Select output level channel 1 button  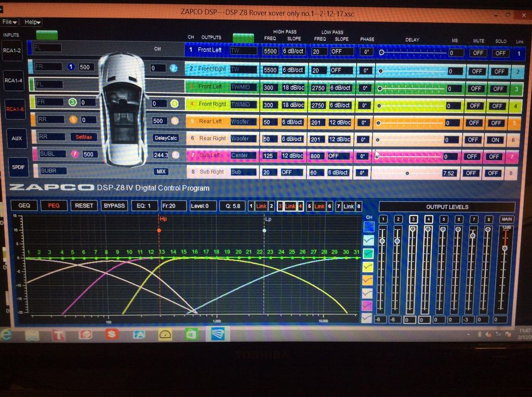pyautogui.click(x=383, y=219)
